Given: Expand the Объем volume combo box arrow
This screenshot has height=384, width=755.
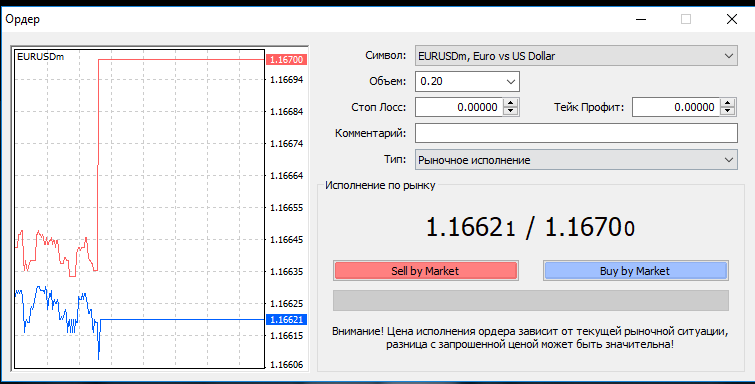Looking at the screenshot, I should 510,82.
